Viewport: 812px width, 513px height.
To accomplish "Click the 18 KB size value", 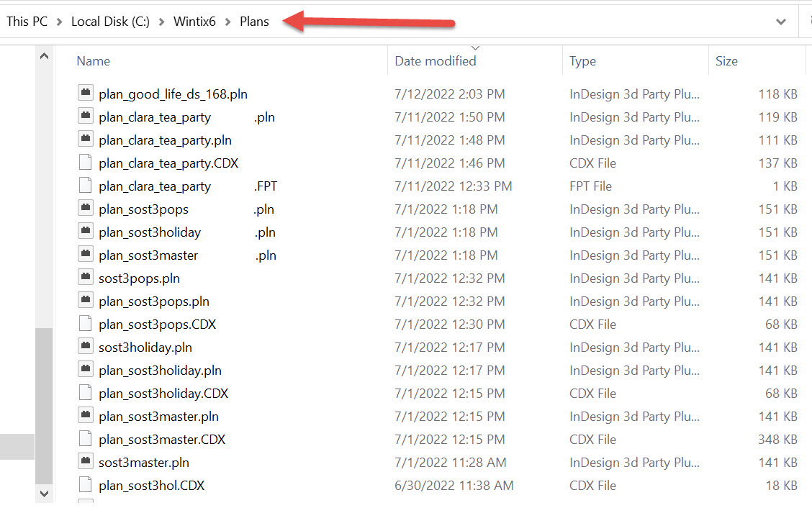I will (782, 486).
